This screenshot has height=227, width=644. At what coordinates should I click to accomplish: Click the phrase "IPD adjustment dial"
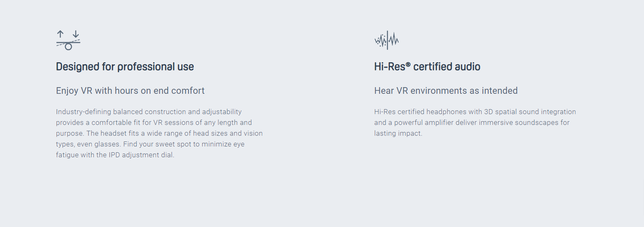tap(141, 156)
